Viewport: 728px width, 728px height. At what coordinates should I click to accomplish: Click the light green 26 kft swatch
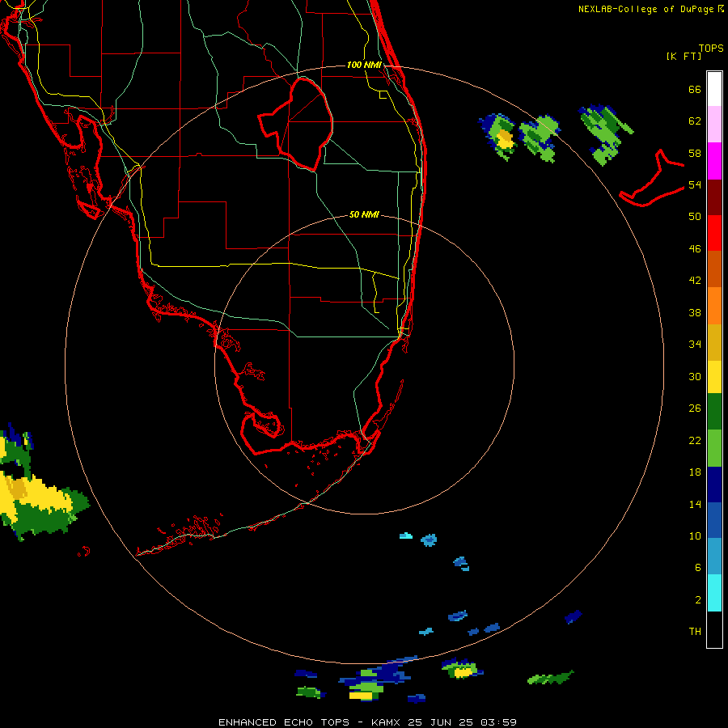click(714, 448)
